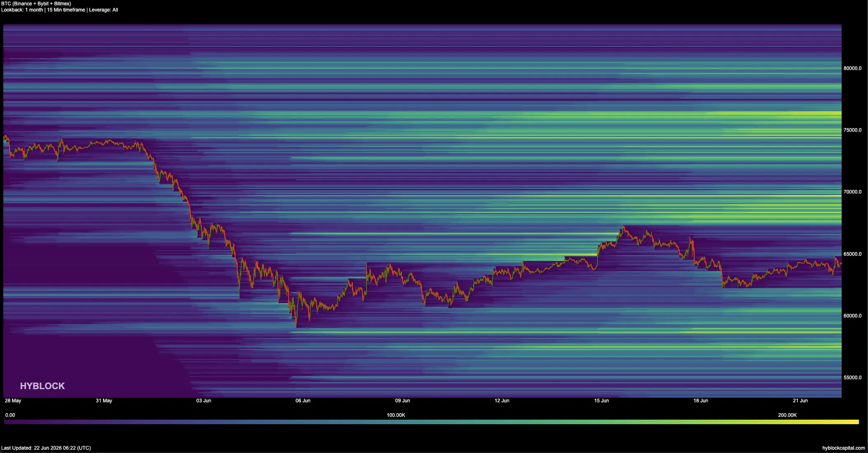Click the 15 Jun date label
The width and height of the screenshot is (868, 453).
pyautogui.click(x=601, y=401)
